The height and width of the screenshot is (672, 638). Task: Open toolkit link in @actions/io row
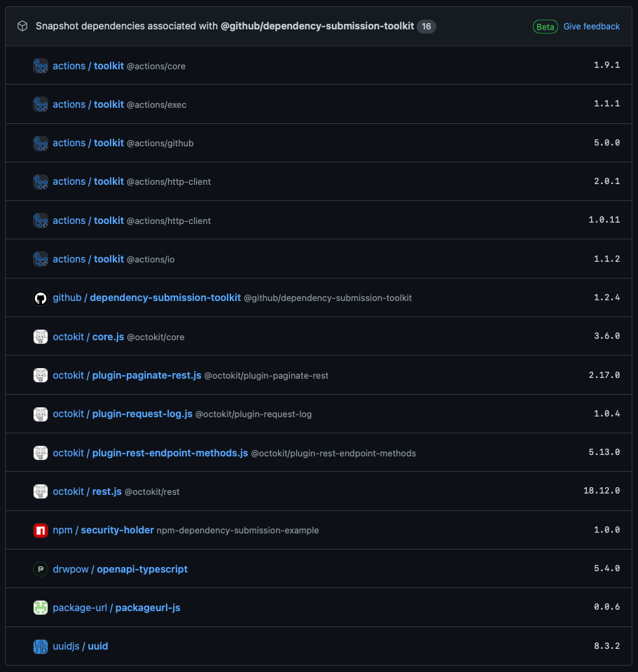tap(109, 259)
